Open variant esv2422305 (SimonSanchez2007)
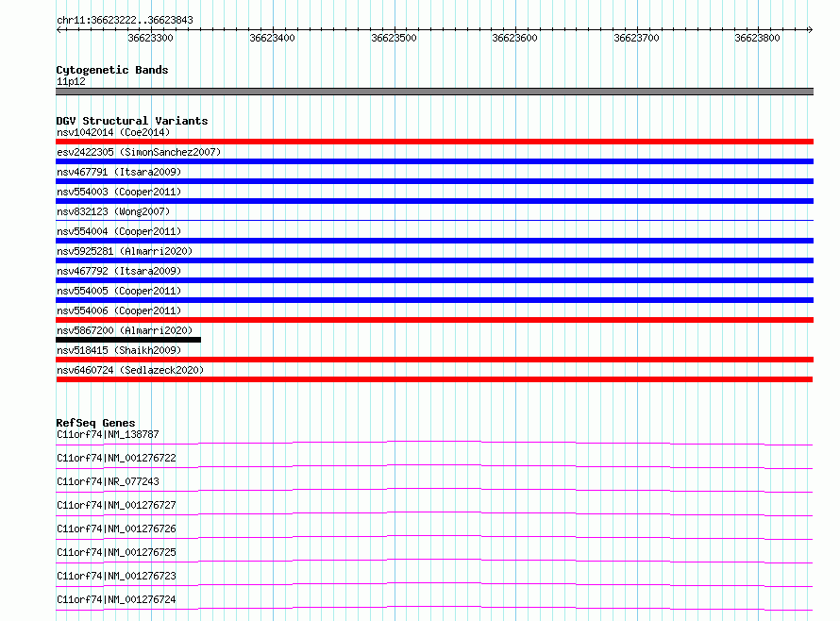 (x=139, y=152)
